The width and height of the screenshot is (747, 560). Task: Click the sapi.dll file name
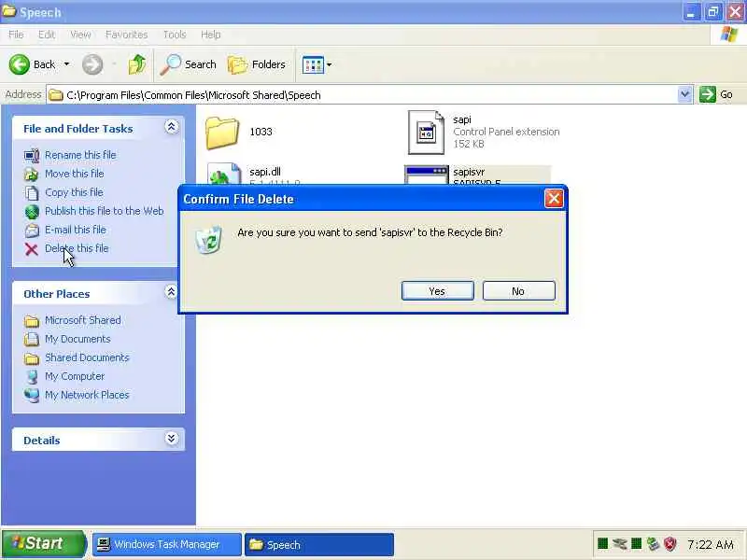(265, 172)
